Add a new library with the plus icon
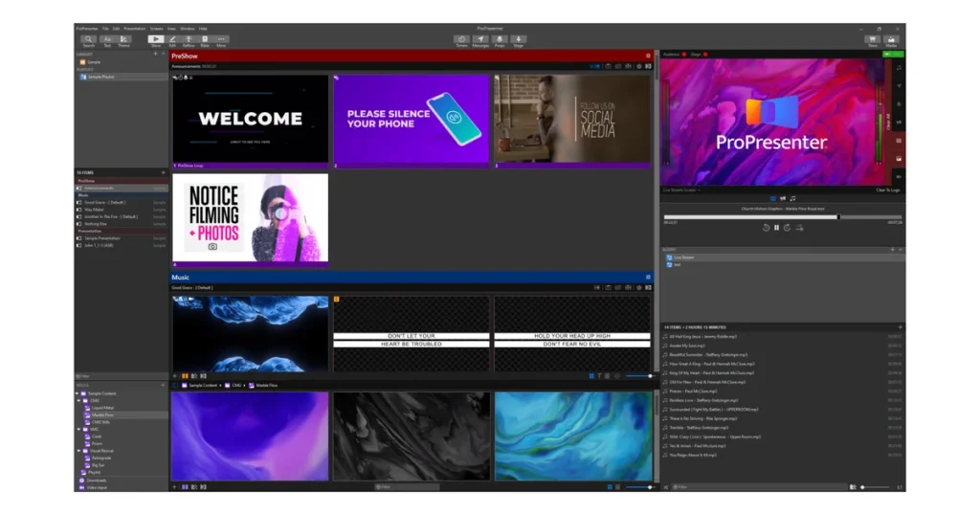This screenshot has height=515, width=980. point(156,54)
